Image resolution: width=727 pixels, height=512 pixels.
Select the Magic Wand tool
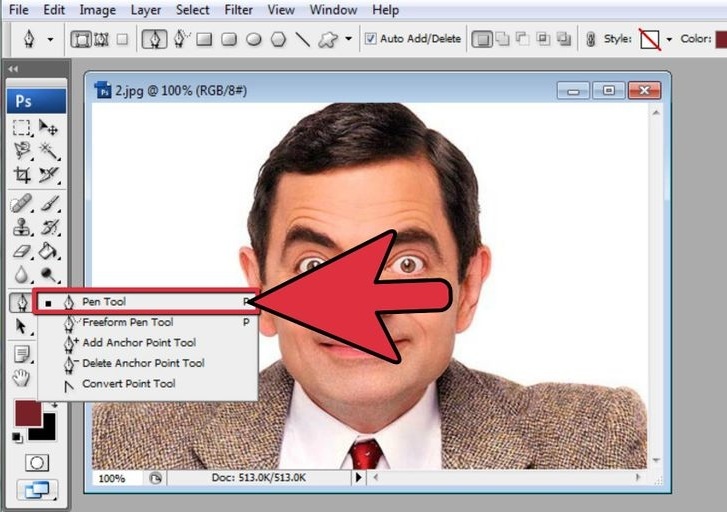tap(48, 150)
